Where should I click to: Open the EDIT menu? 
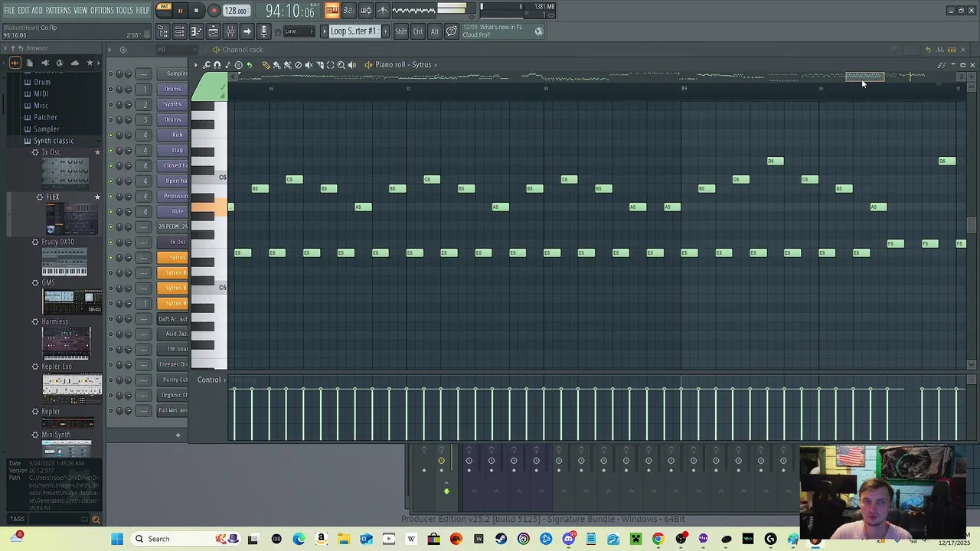pos(24,10)
